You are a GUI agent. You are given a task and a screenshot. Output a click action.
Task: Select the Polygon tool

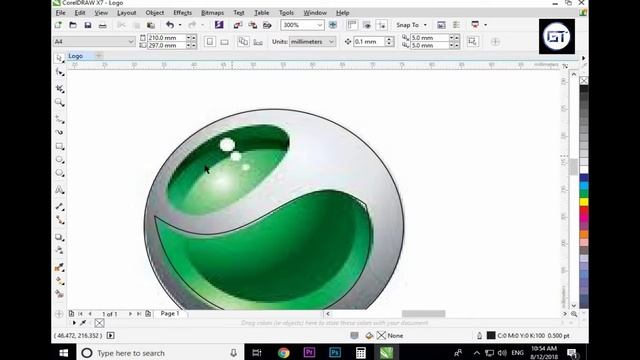(60, 173)
